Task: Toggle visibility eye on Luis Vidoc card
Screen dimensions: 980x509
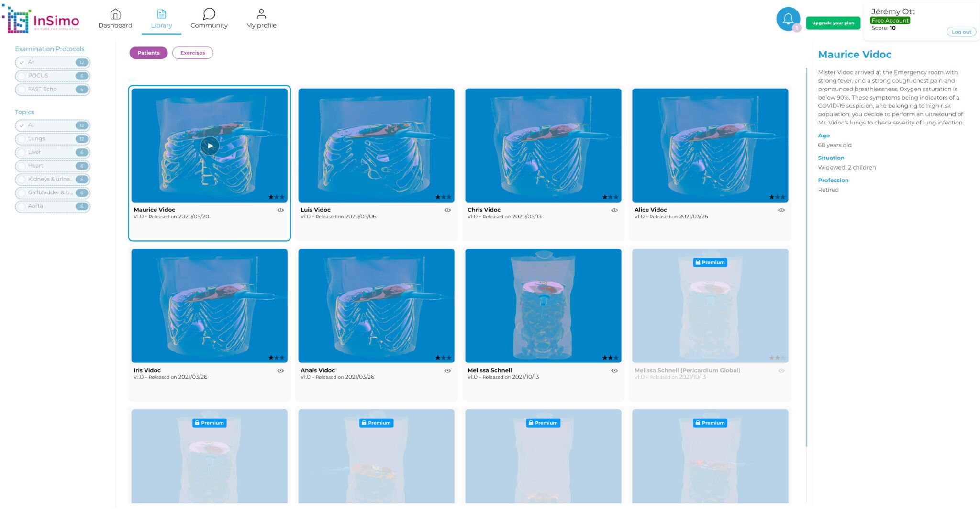Action: (x=447, y=210)
